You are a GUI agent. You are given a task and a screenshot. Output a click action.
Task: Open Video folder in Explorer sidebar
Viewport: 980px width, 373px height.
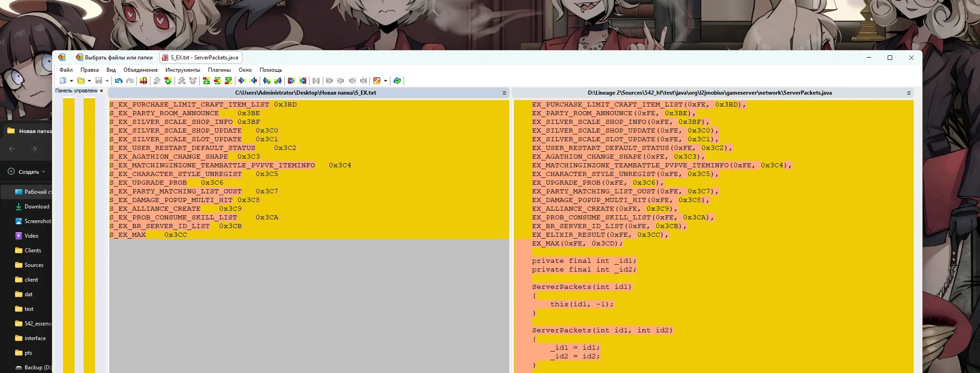coord(27,236)
